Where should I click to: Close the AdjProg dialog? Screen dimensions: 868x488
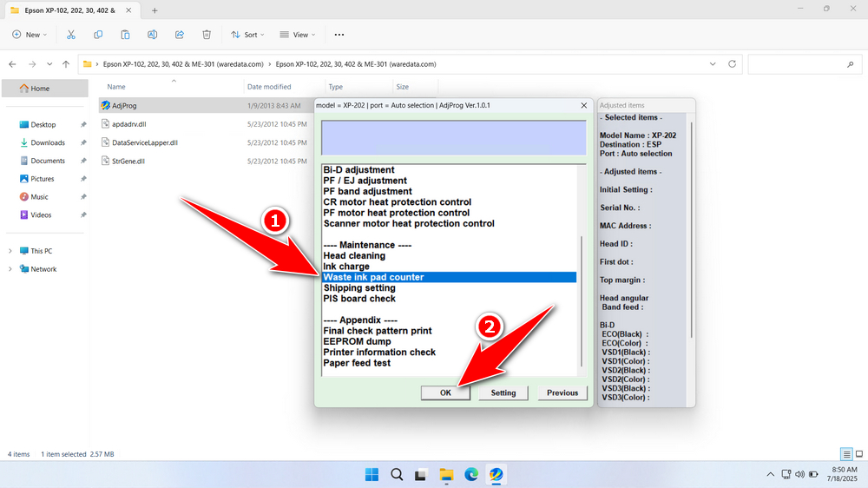(584, 105)
